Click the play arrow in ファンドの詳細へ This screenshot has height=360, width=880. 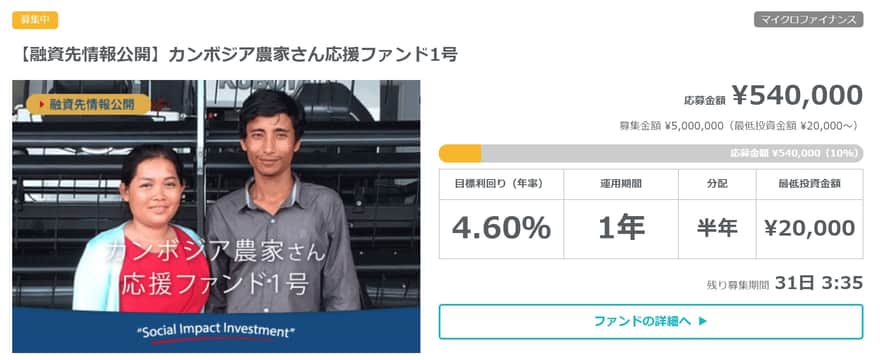[703, 322]
